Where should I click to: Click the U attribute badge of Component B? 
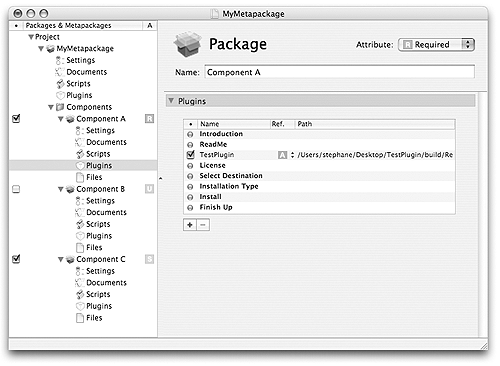click(x=149, y=189)
